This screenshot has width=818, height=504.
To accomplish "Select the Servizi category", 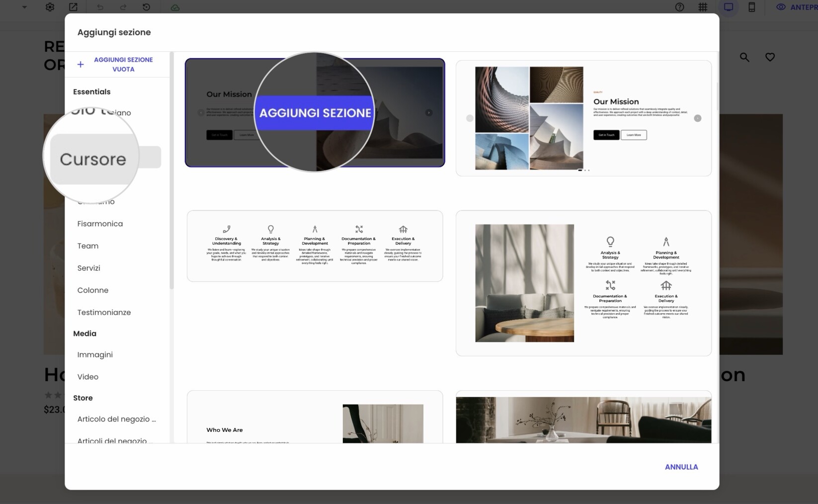I will coord(89,268).
